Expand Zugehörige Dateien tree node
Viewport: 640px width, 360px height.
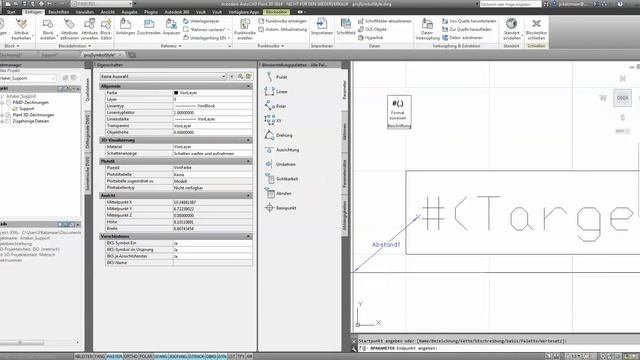tap(2, 121)
